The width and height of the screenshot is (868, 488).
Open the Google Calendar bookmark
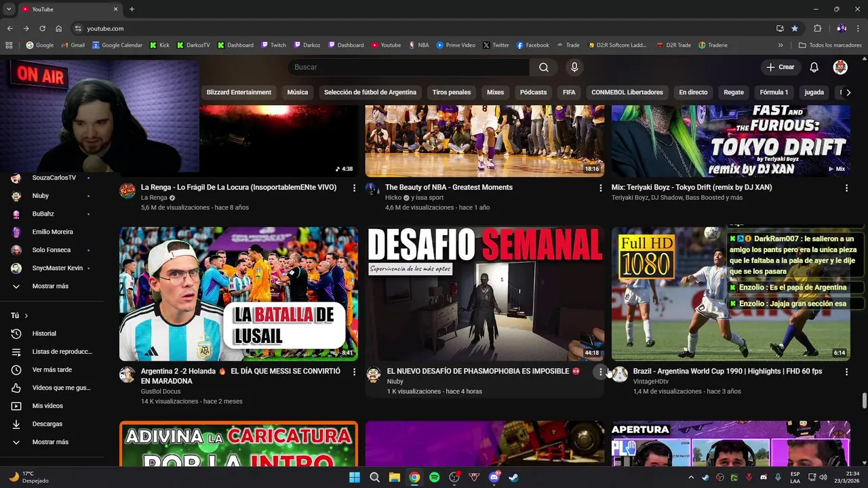[x=117, y=45]
